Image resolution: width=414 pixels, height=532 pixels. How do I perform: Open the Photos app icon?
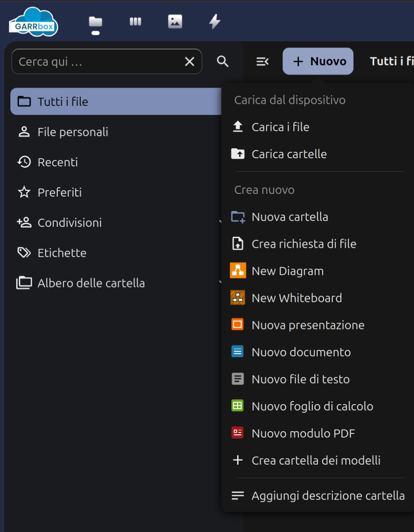[x=175, y=22]
